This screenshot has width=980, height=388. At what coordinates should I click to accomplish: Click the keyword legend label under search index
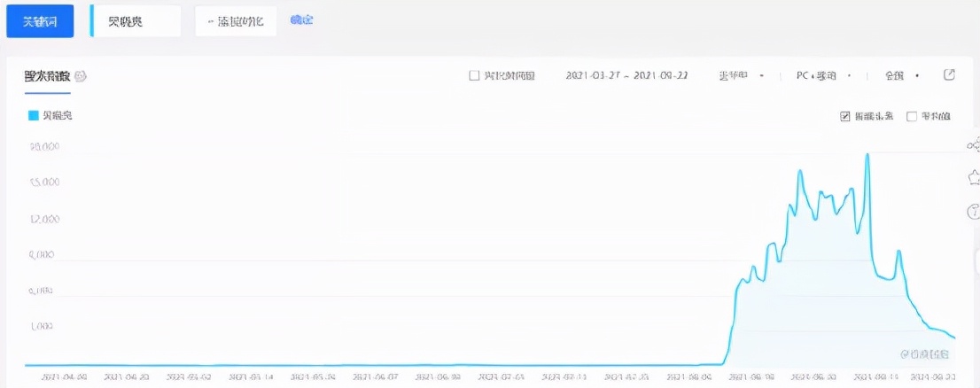[x=58, y=116]
